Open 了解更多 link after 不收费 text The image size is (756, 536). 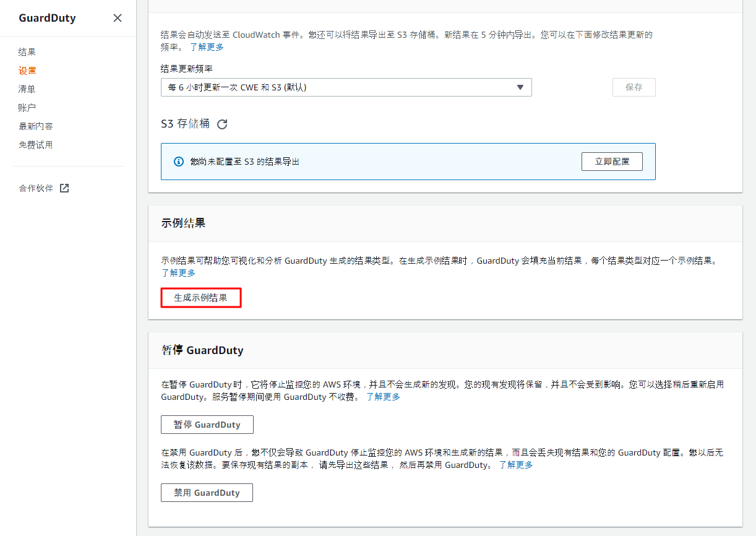(383, 397)
